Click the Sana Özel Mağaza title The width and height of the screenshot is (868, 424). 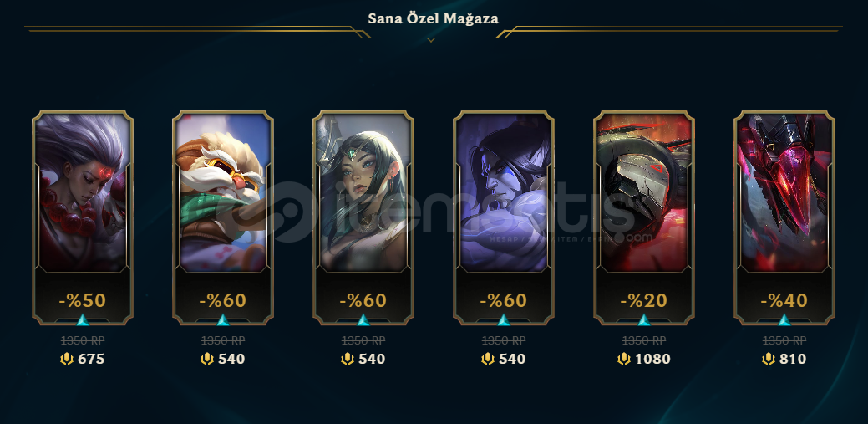click(433, 19)
